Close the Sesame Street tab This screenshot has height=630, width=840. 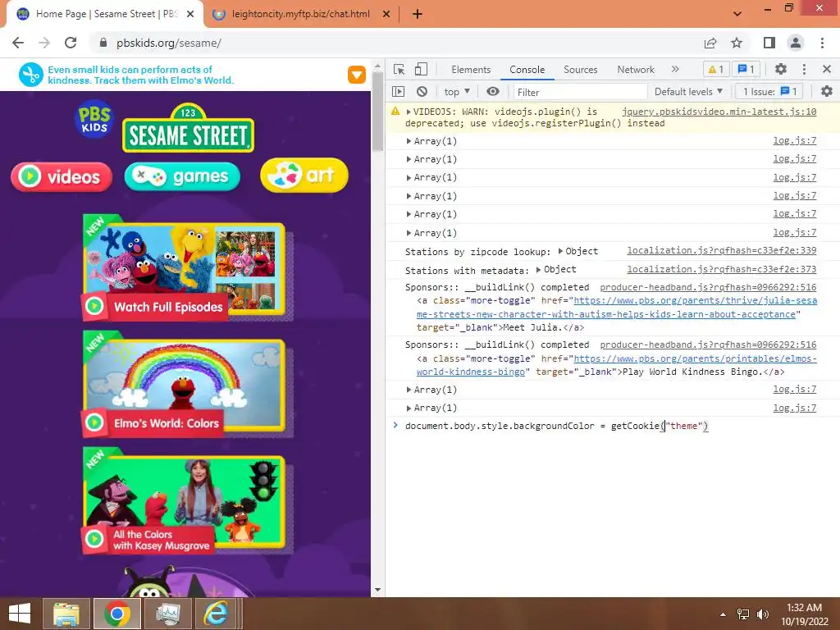pos(190,14)
